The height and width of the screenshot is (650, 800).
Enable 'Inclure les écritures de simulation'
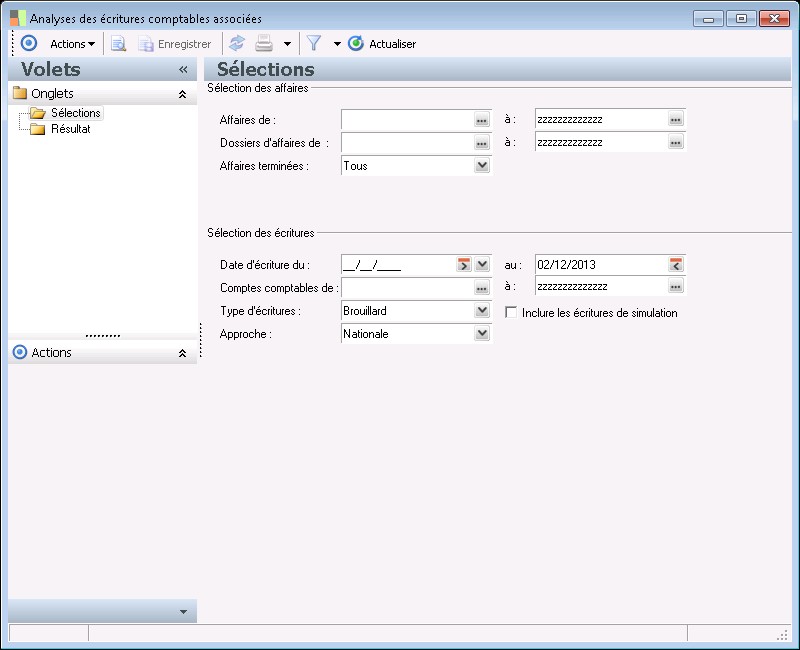(512, 313)
